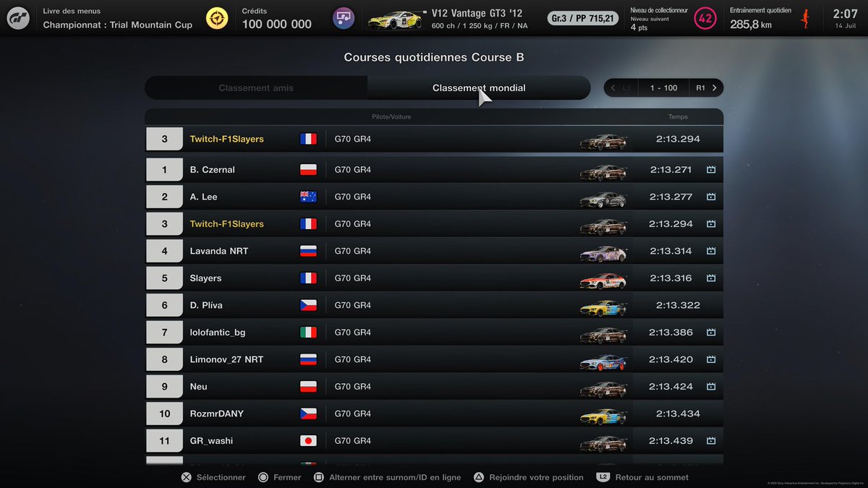Open replay icon for Limonov_27 NRT
Image resolution: width=868 pixels, height=488 pixels.
[711, 359]
